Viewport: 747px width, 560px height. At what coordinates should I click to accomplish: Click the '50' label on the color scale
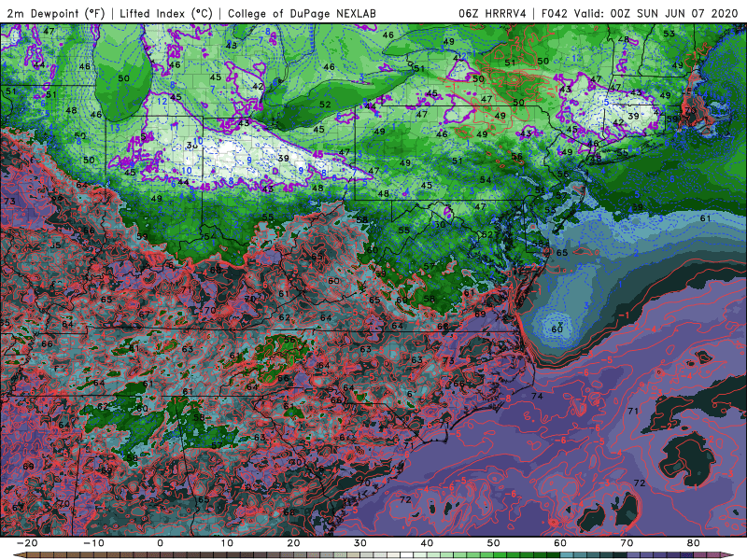click(x=494, y=543)
